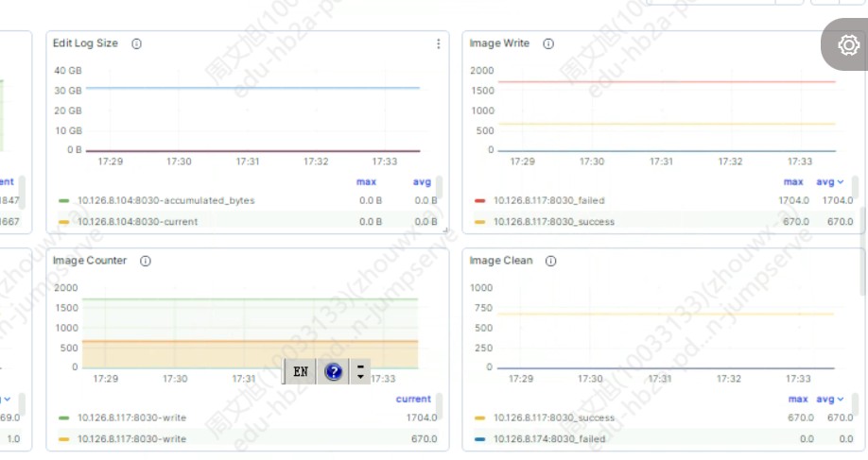Toggle 10.126.8.117:8030_success series in Image Clean
The width and height of the screenshot is (868, 460).
coord(553,418)
